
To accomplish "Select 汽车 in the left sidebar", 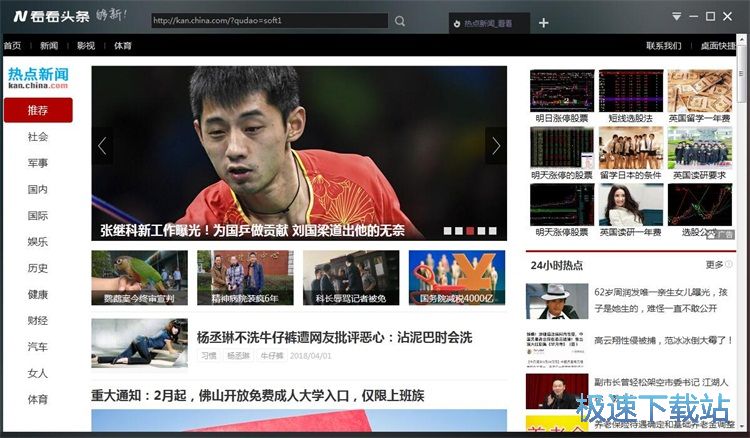I will [x=38, y=347].
